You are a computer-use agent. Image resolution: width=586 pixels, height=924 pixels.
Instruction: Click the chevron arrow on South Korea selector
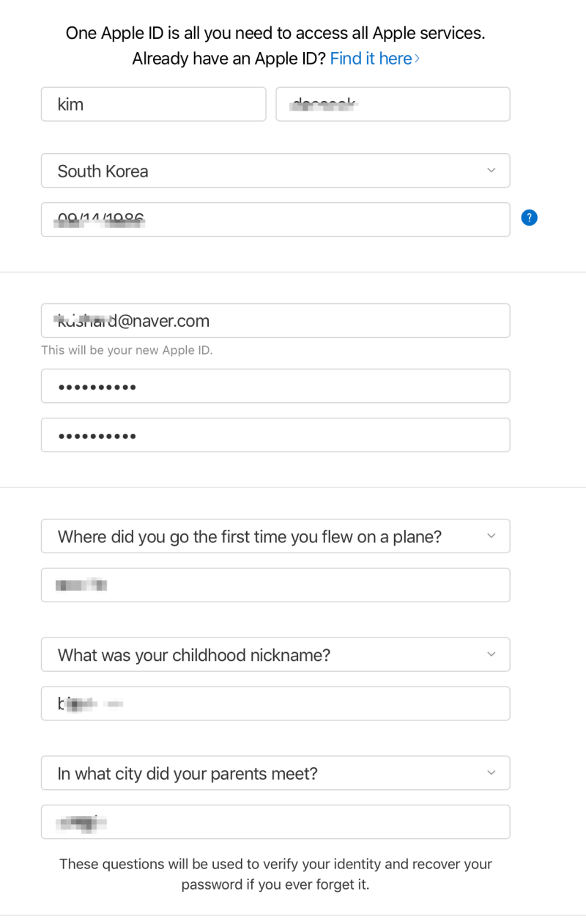pos(491,171)
